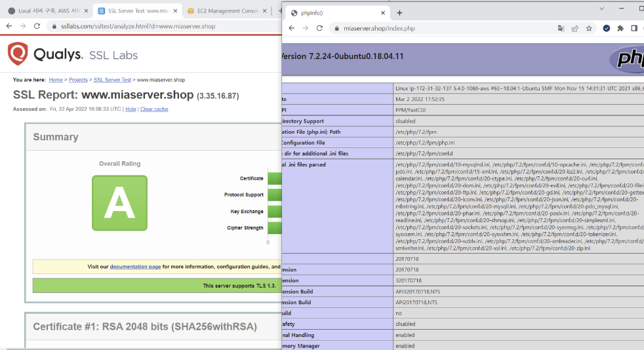Click the Cipher Strength score bar

[275, 227]
